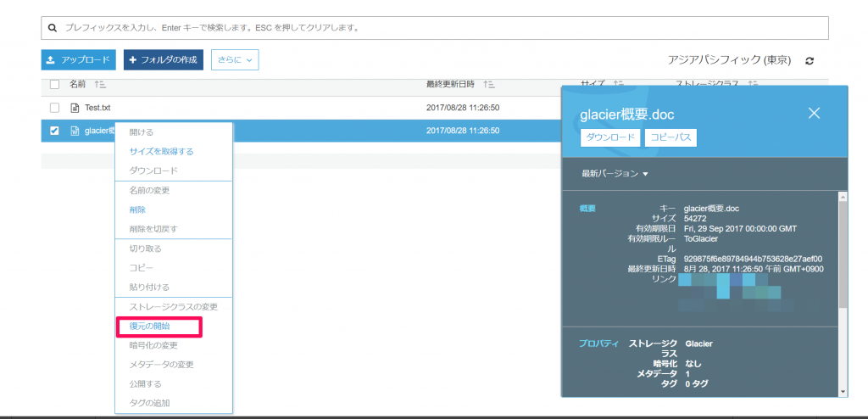The width and height of the screenshot is (868, 419).
Task: Click the 名前 column header
Action: pos(77,84)
